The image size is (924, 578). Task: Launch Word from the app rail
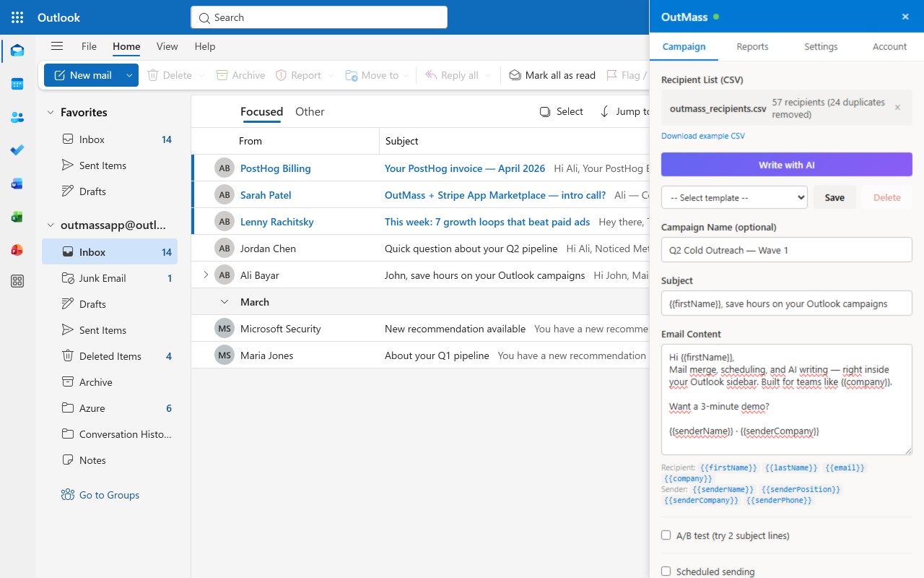coord(17,184)
